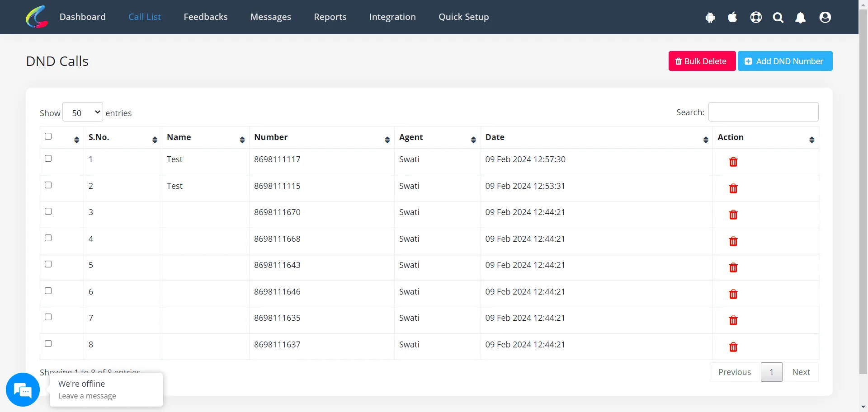868x412 pixels.
Task: Check the box for row 5
Action: point(48,264)
